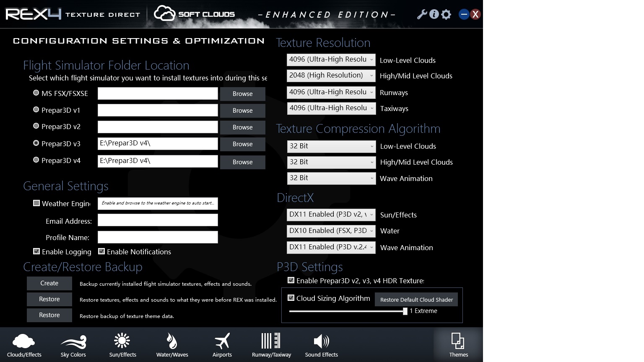This screenshot has width=644, height=362.
Task: Browse for Prepar3D v3 folder
Action: (243, 144)
